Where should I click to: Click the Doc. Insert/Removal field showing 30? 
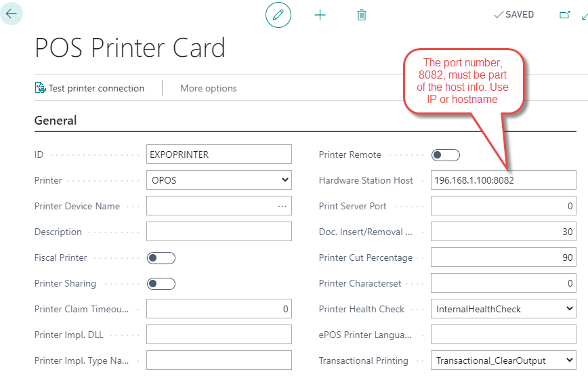click(503, 232)
